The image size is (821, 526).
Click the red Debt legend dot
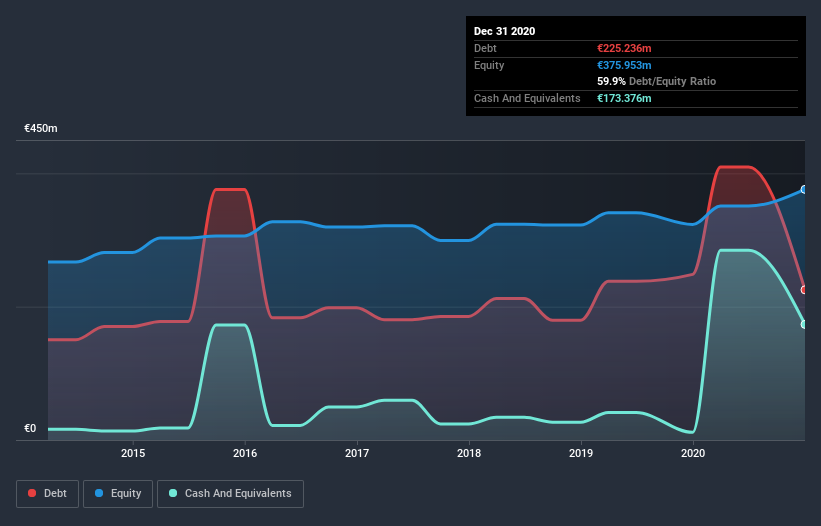pyautogui.click(x=32, y=493)
